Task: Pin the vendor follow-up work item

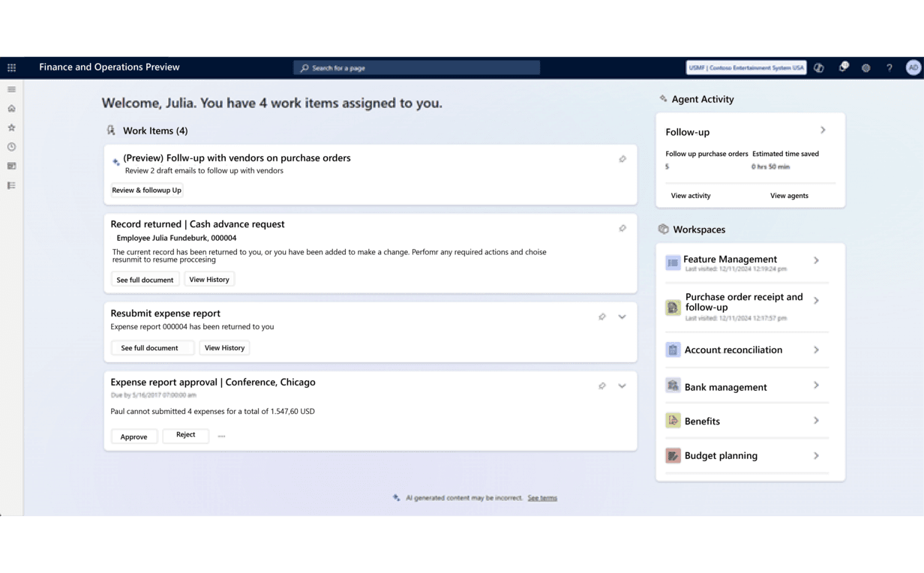Action: click(x=622, y=159)
